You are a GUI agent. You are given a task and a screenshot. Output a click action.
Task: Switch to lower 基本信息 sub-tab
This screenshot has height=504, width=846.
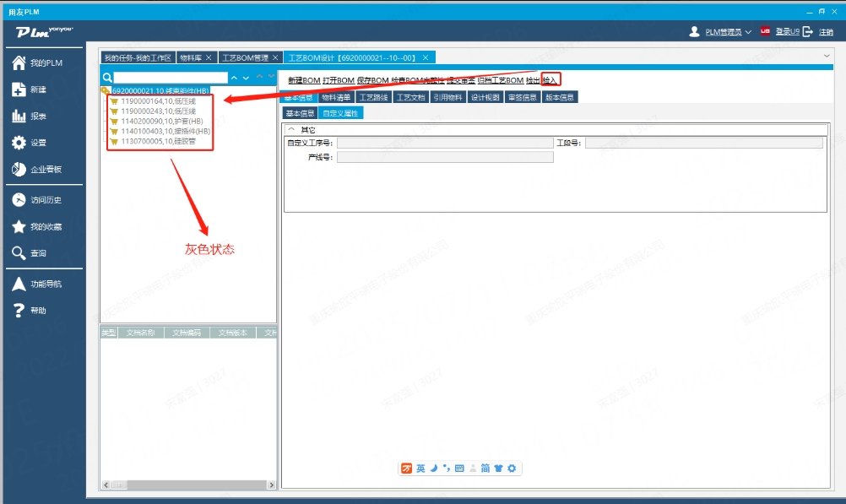point(300,113)
